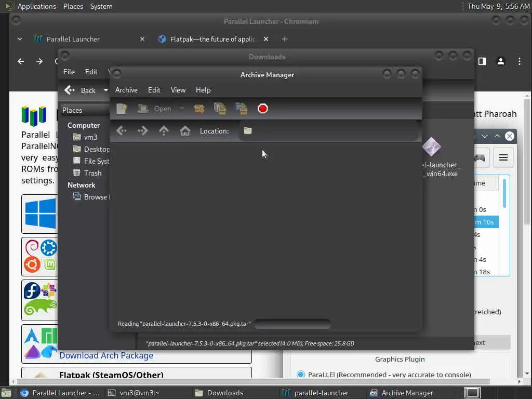
Task: Open the Places menu in top panel
Action: 73,6
